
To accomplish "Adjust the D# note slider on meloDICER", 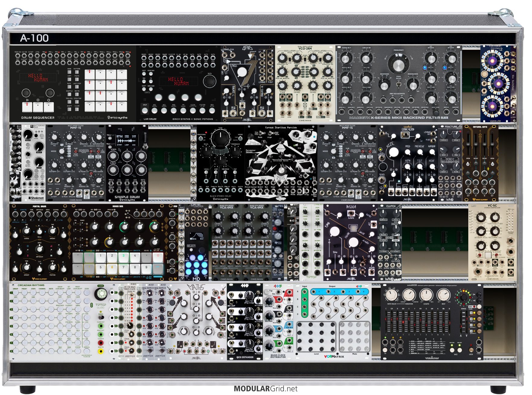I will coord(404,321).
